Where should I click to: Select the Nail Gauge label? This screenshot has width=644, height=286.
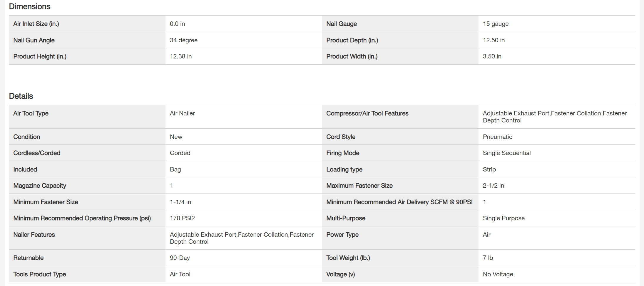coord(342,24)
